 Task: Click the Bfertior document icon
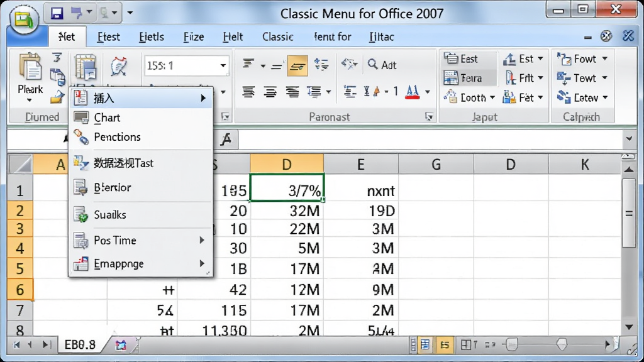click(x=80, y=187)
